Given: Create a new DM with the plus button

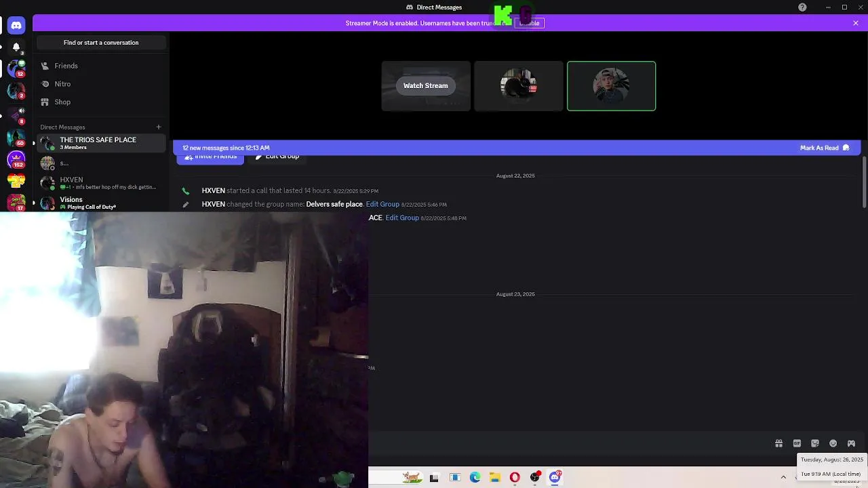Looking at the screenshot, I should (x=159, y=127).
